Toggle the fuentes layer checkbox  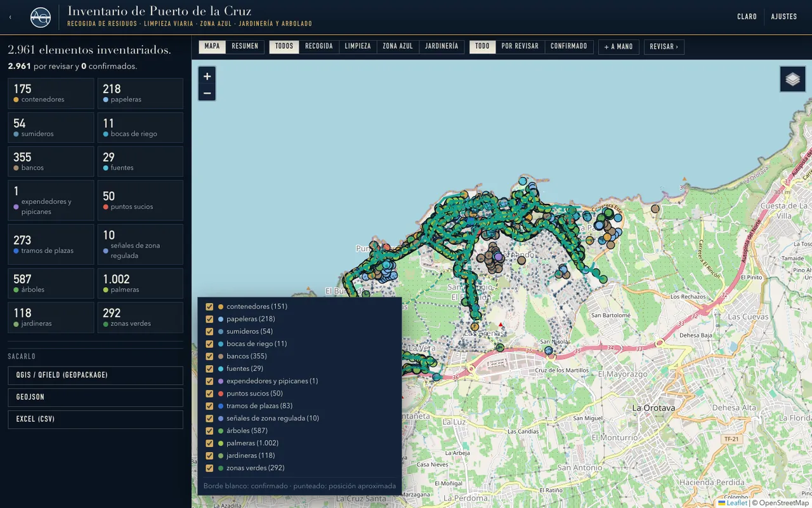(x=209, y=369)
